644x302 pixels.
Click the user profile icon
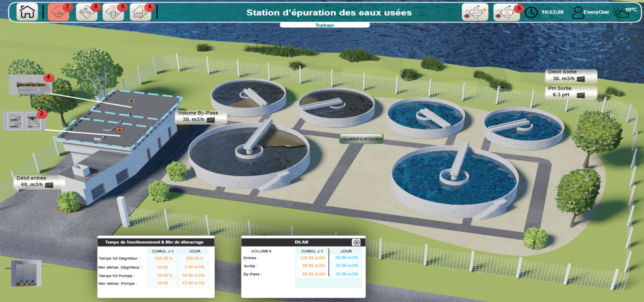(x=577, y=13)
